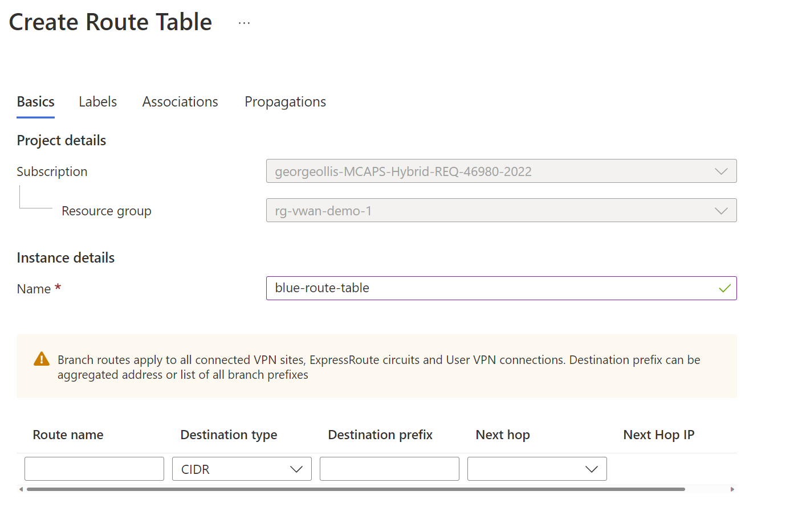This screenshot has width=790, height=532.
Task: Open the Destination type dropdown showing CIDR
Action: [242, 469]
